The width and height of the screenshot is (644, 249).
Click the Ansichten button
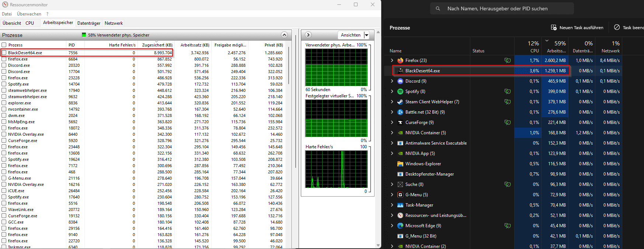click(351, 35)
